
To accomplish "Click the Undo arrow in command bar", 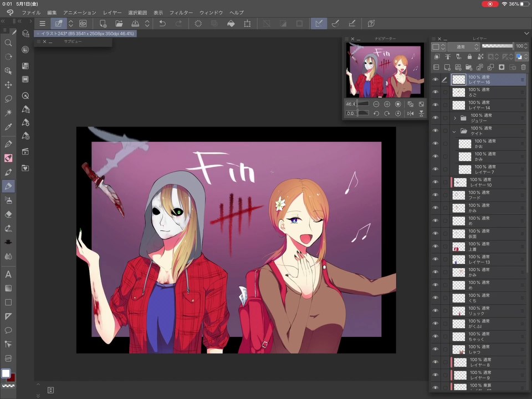I will (x=162, y=23).
